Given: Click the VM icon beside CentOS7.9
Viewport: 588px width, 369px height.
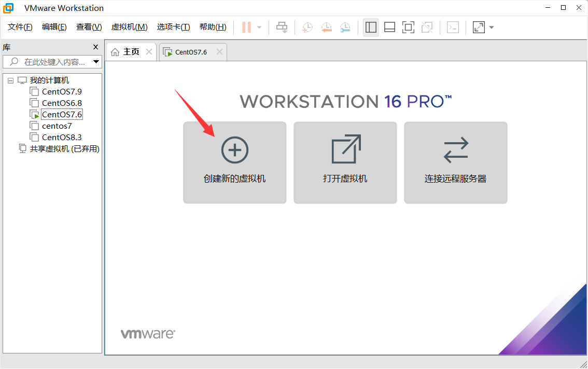Looking at the screenshot, I should pos(34,91).
